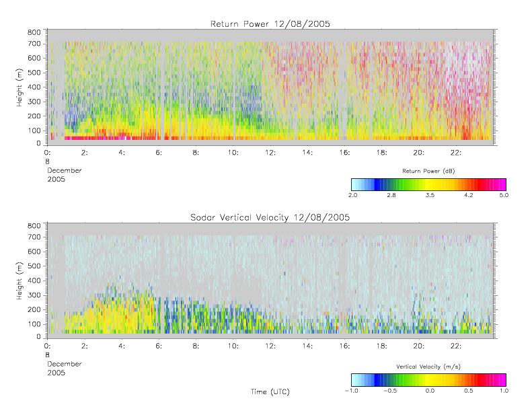Screen dimensions: 532x411
Task: Click the 800 height tick of Return Power plot
Action: tap(34, 32)
